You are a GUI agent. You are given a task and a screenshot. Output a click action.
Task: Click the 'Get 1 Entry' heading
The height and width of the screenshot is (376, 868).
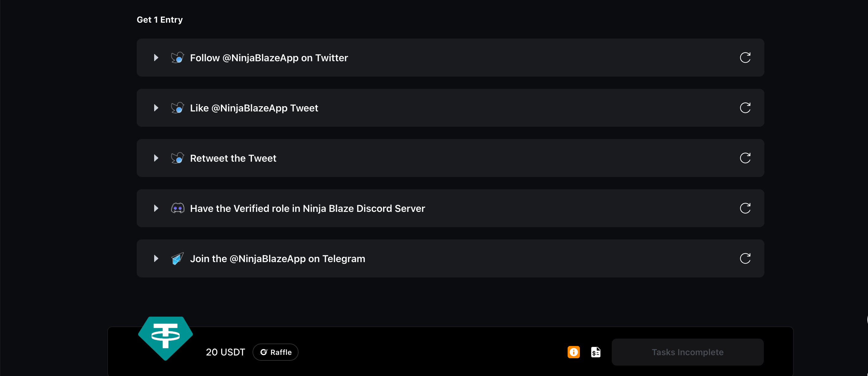(x=160, y=20)
